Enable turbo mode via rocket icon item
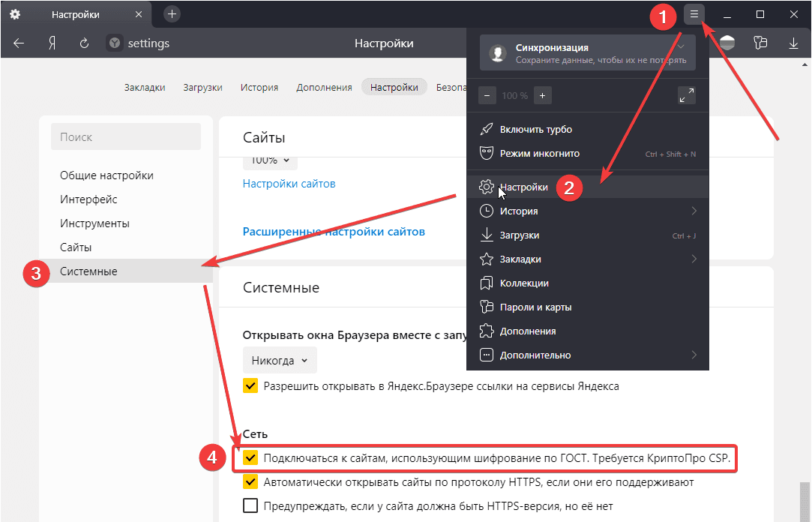This screenshot has width=812, height=522. (535, 130)
